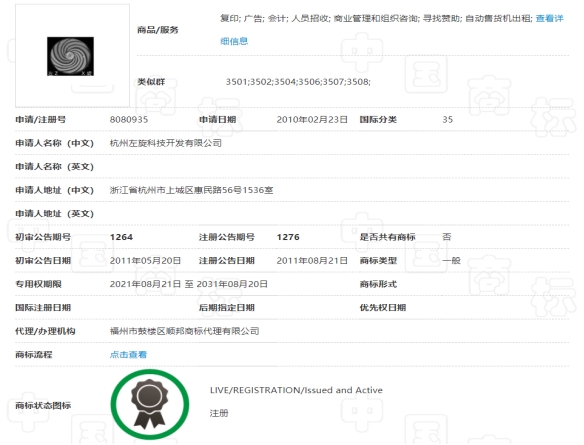Select registration announcement date 2011年08月21日
Viewport: 584px width, 445px height.
(312, 261)
